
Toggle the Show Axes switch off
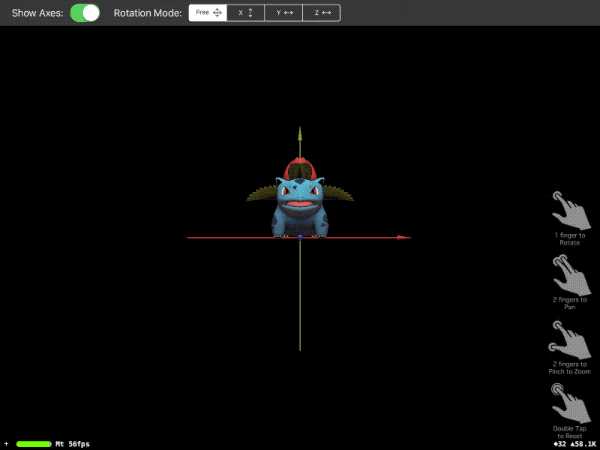coord(85,13)
